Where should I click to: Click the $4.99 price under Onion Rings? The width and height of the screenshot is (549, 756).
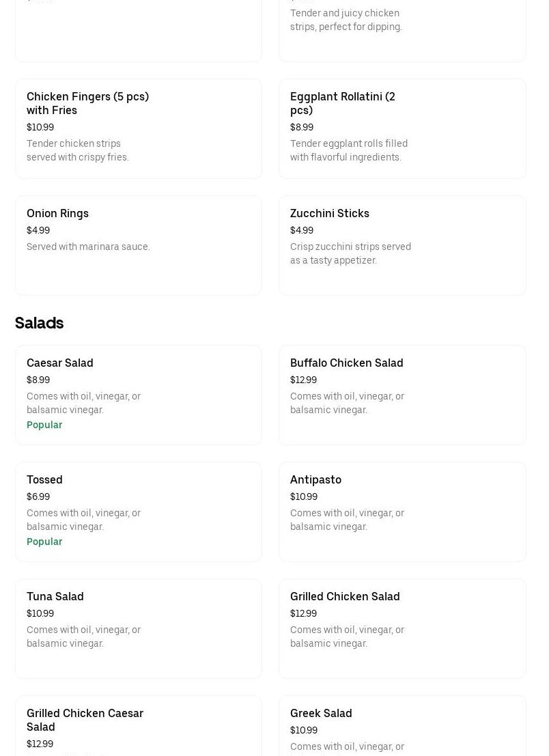38,230
